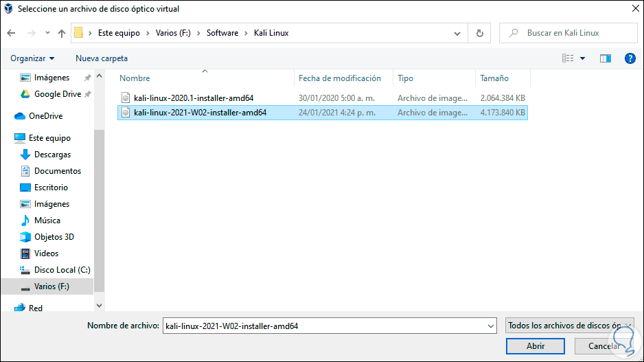This screenshot has height=362, width=644.
Task: Click Software breadcrumb segment
Action: (222, 33)
